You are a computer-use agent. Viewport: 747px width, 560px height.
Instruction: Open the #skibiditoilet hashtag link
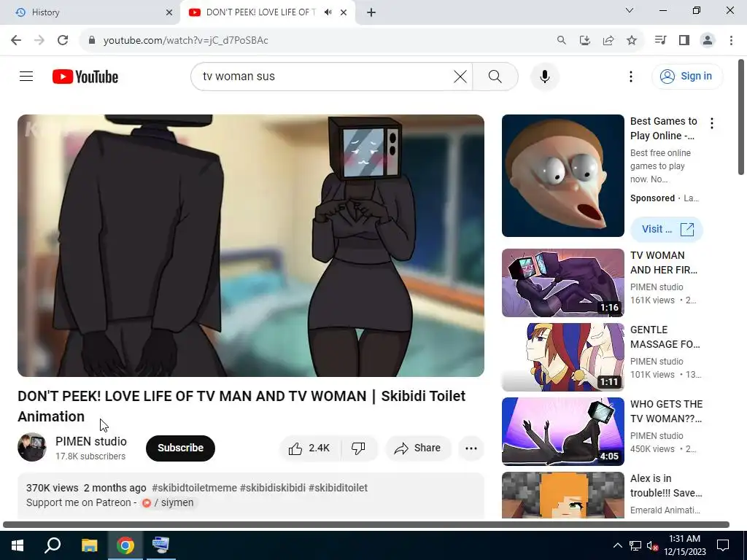(x=338, y=488)
